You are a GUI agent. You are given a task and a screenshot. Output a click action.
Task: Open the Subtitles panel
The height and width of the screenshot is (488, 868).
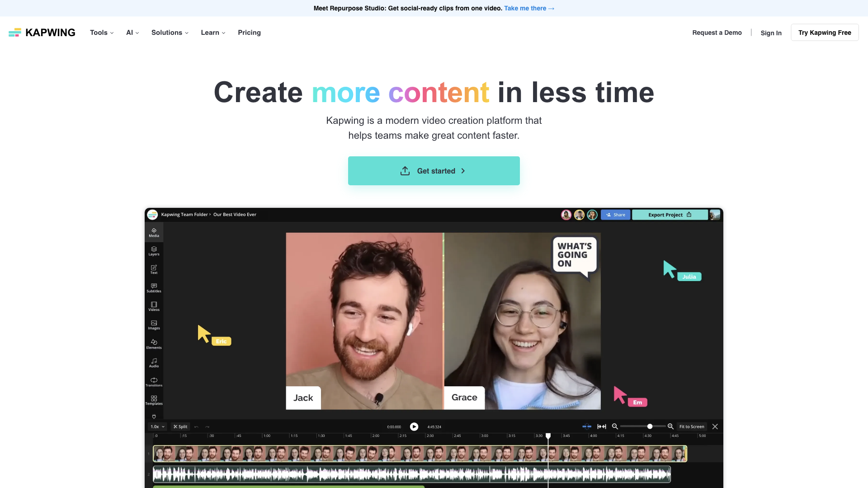154,288
